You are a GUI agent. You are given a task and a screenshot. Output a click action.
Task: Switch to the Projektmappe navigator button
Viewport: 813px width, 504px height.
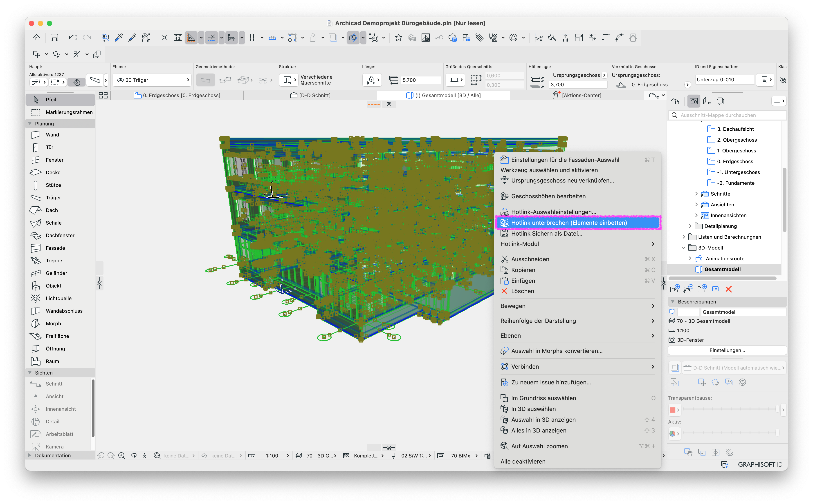[x=675, y=101]
